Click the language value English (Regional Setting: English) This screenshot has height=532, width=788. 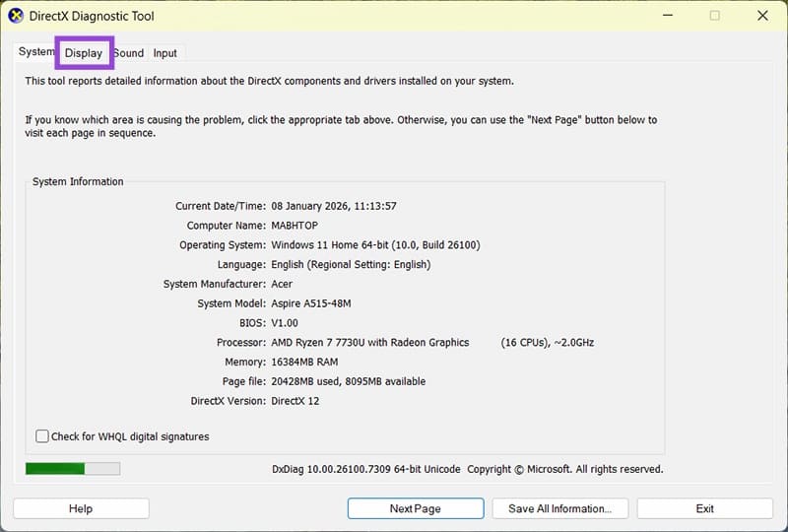[351, 264]
